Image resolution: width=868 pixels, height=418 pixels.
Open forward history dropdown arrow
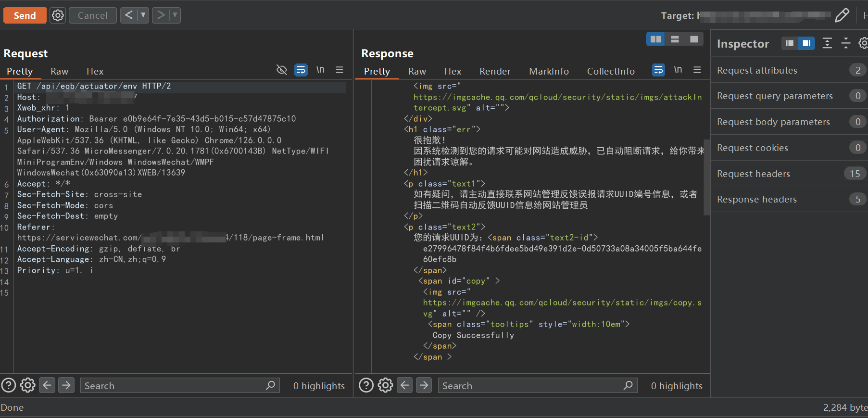pos(176,15)
